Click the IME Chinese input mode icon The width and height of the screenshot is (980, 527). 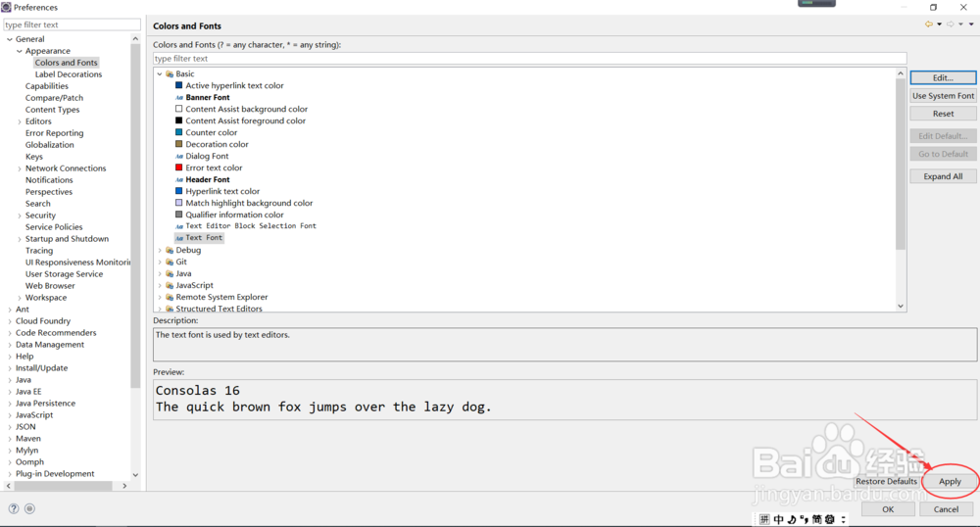tap(778, 519)
